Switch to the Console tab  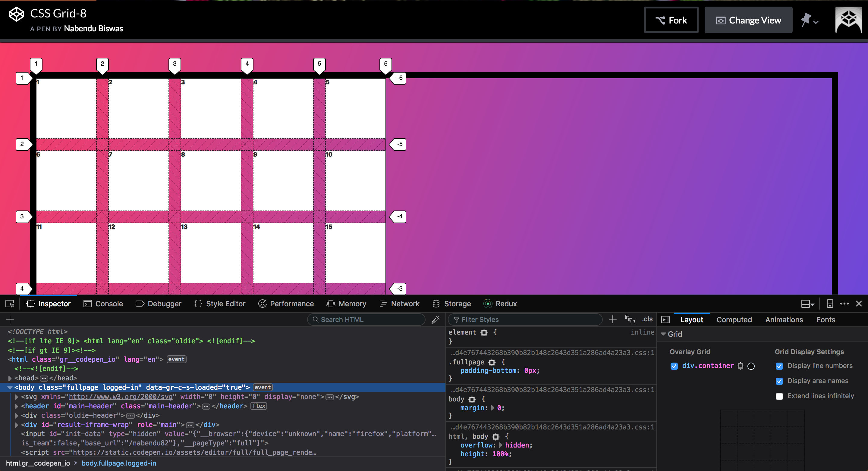(103, 304)
